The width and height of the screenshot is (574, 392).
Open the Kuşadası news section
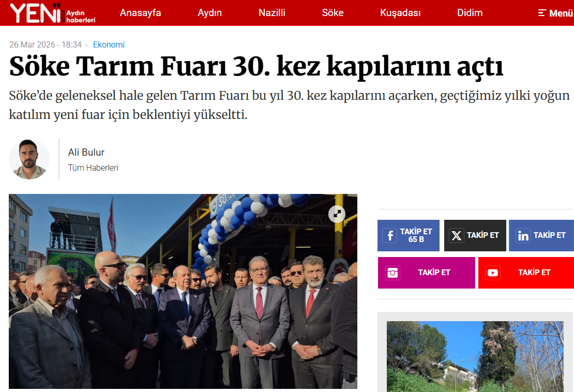[x=400, y=13]
